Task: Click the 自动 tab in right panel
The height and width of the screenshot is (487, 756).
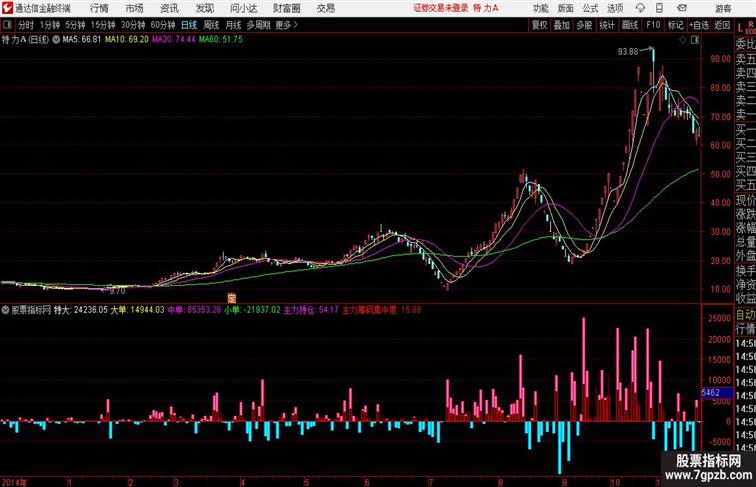Action: (x=745, y=314)
